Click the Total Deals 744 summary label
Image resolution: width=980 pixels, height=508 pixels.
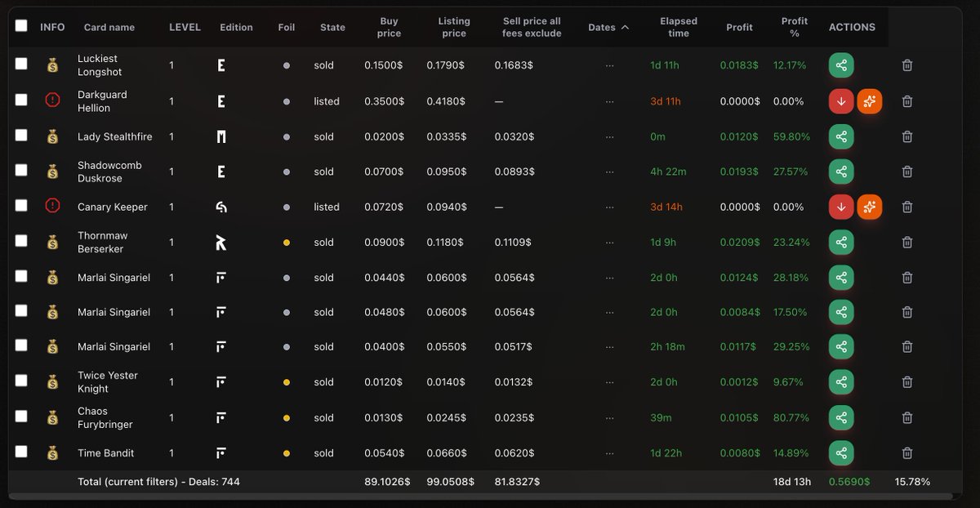(159, 482)
